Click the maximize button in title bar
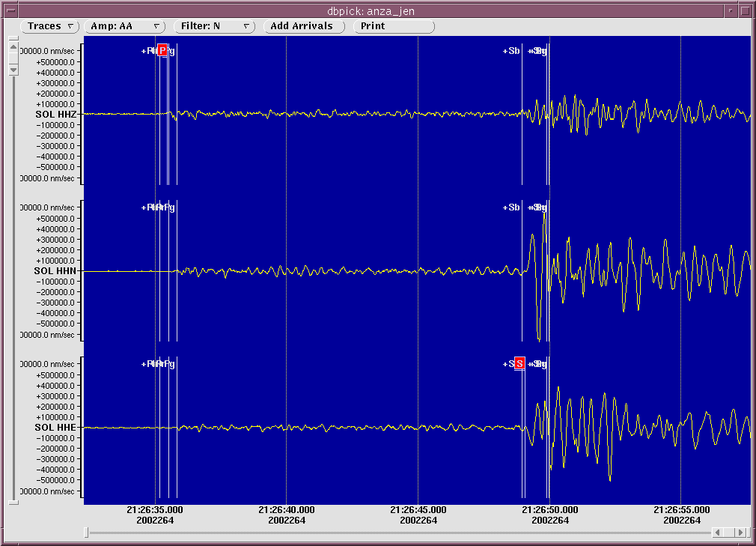 coord(746,10)
